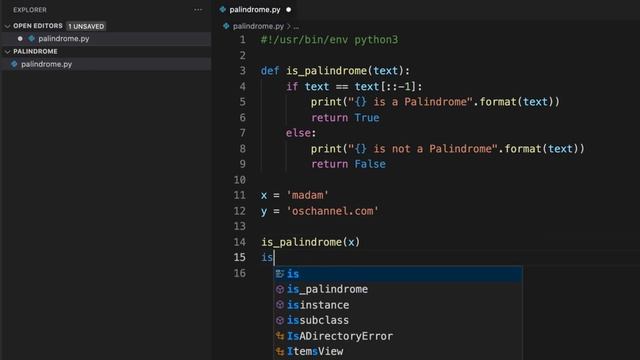
Task: Choose issubclass from autocomplete list
Action: pyautogui.click(x=398, y=320)
